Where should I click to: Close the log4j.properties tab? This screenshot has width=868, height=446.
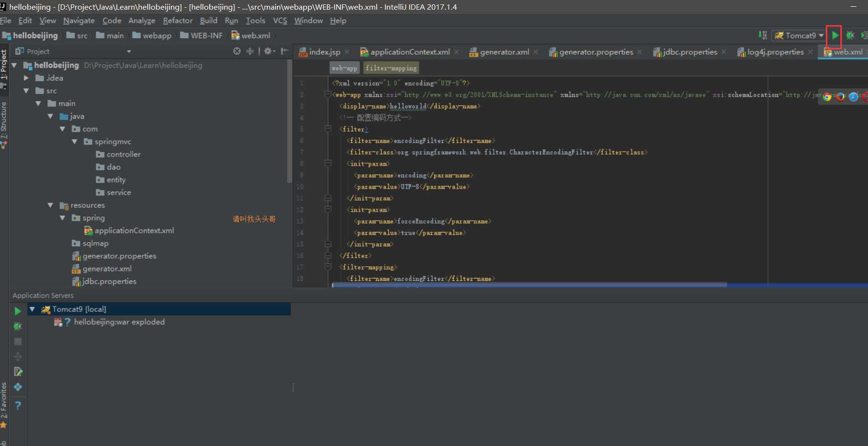coord(810,52)
